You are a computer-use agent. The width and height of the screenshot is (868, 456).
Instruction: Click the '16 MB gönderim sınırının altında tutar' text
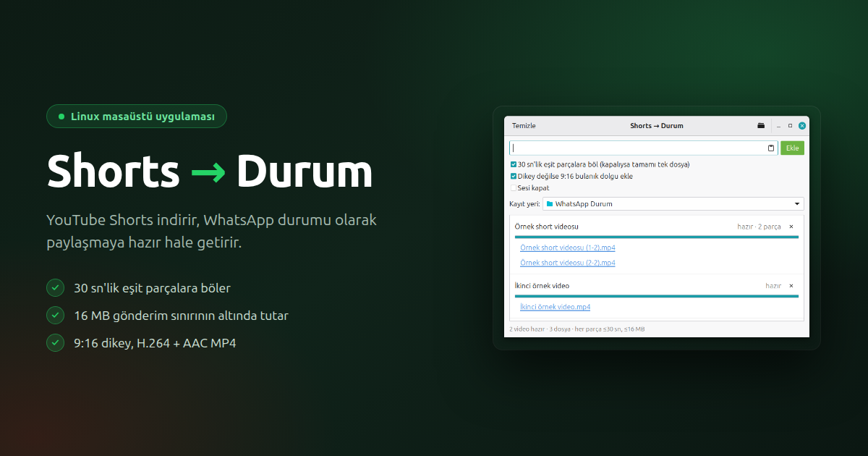(x=181, y=316)
